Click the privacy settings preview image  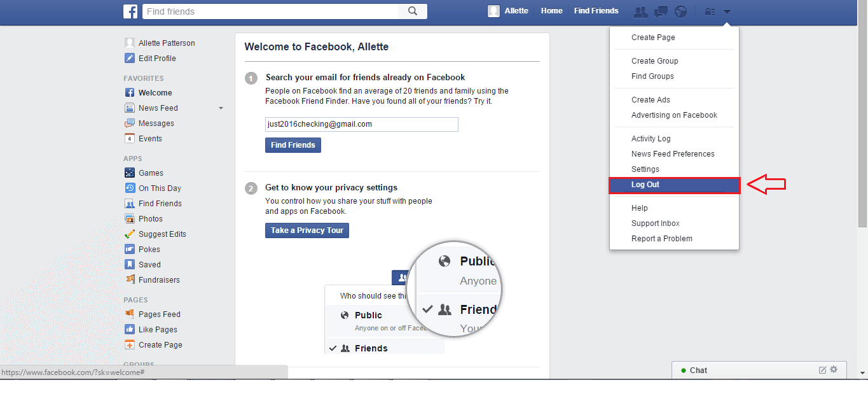[413, 297]
